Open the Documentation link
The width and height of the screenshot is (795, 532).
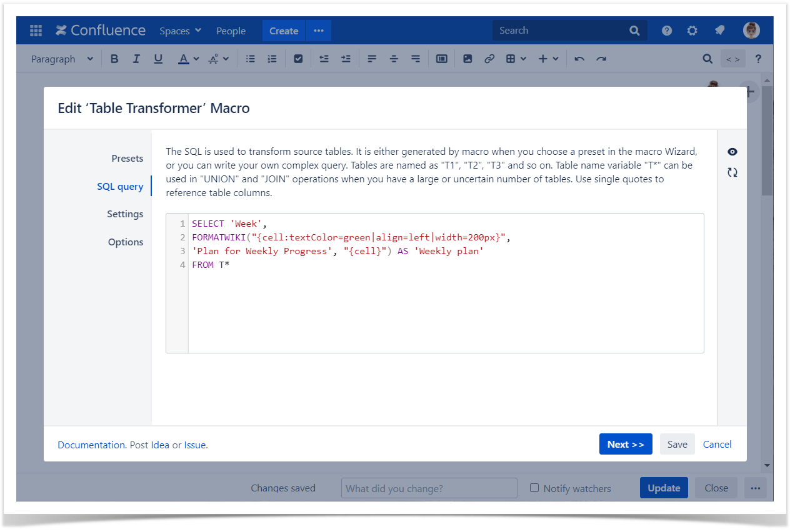point(91,445)
